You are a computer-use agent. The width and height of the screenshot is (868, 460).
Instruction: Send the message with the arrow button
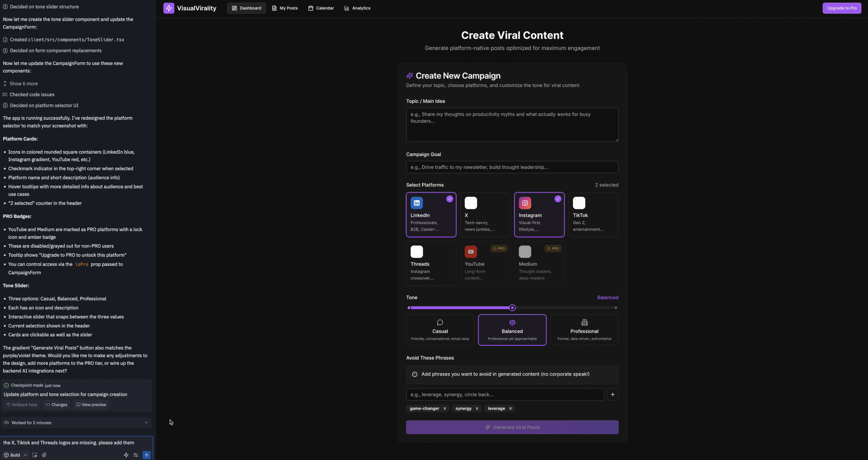coord(147,455)
